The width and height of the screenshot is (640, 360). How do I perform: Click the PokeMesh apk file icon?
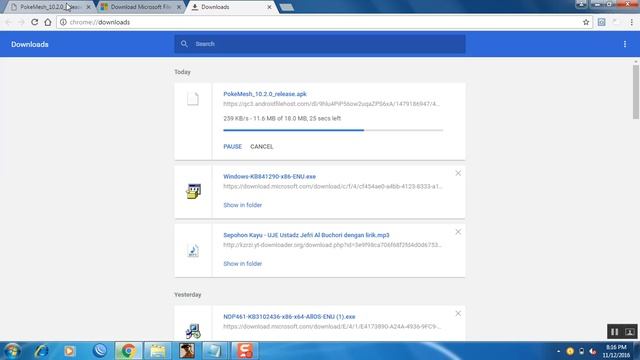193,99
